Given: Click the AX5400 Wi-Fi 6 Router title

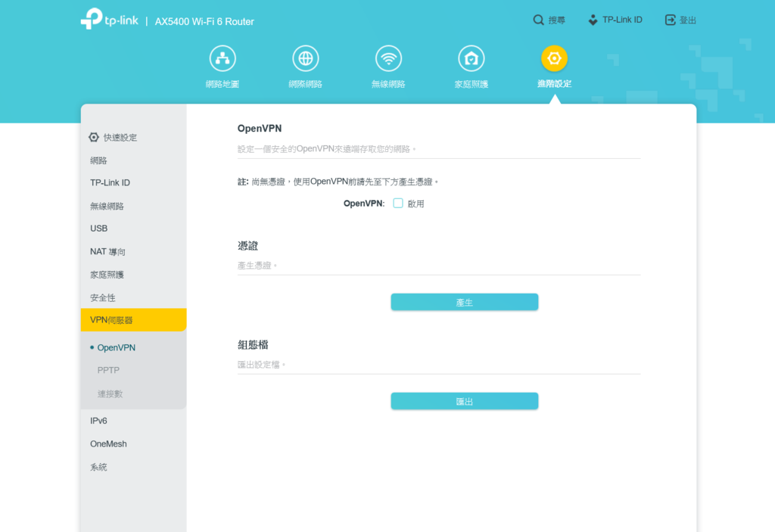Looking at the screenshot, I should pyautogui.click(x=204, y=22).
